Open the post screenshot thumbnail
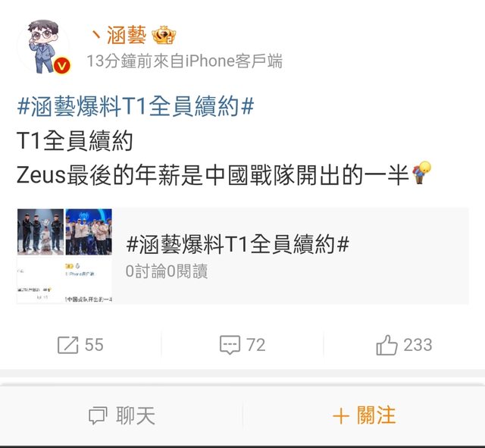 point(64,280)
